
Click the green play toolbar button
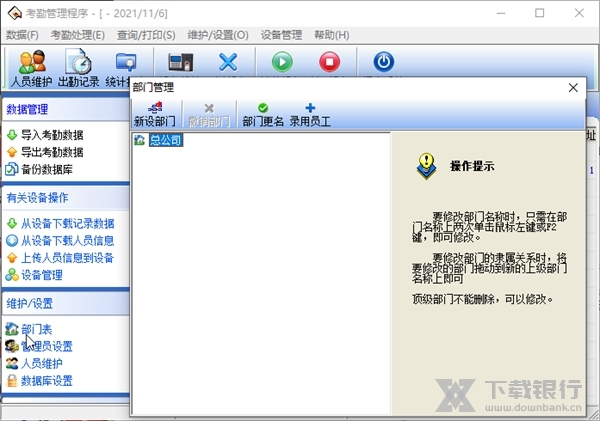282,62
